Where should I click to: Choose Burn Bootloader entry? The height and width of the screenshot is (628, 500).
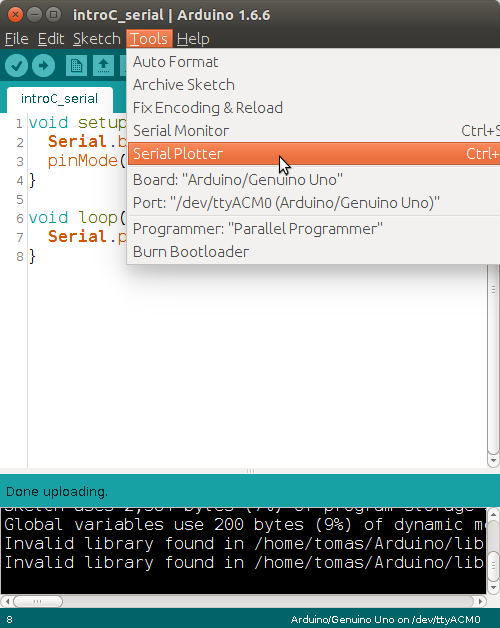tap(313, 252)
